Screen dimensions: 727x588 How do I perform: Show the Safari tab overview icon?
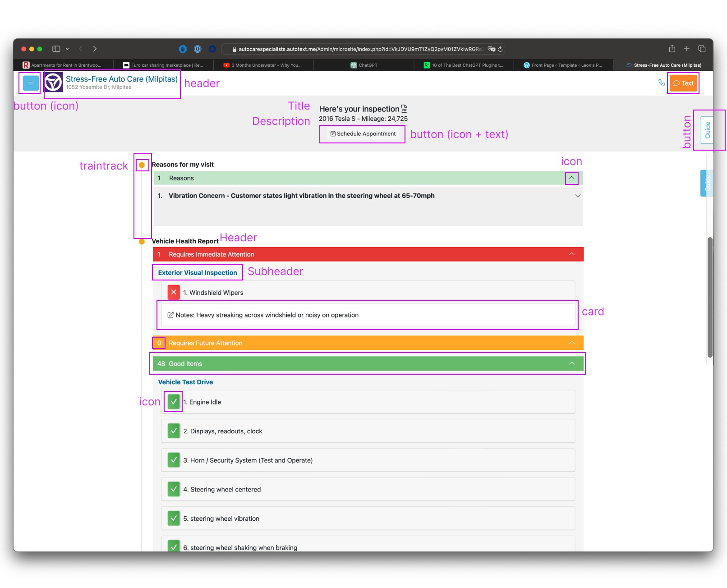[x=702, y=49]
